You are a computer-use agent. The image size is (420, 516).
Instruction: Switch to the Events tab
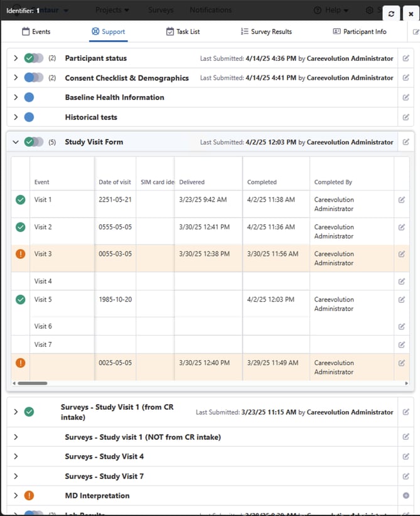[36, 31]
